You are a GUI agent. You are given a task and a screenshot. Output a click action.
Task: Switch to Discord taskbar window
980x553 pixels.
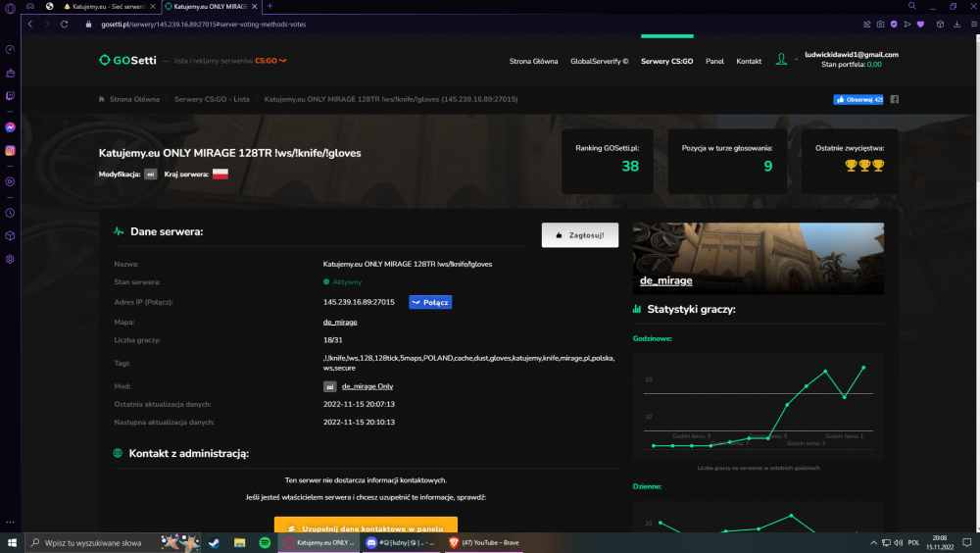pyautogui.click(x=402, y=543)
